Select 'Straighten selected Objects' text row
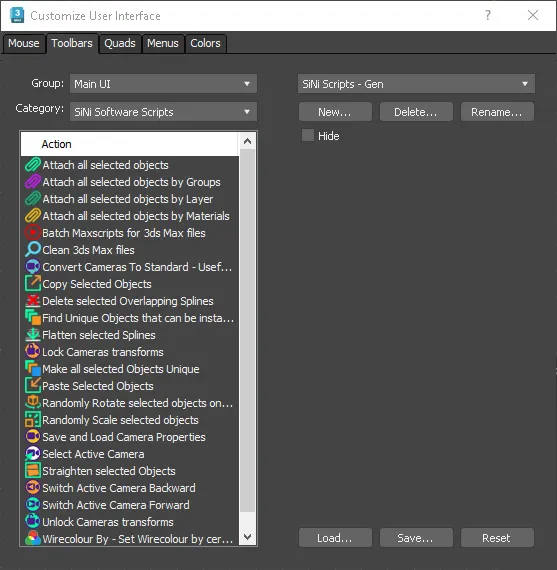Viewport: 557px width, 570px height. click(109, 471)
